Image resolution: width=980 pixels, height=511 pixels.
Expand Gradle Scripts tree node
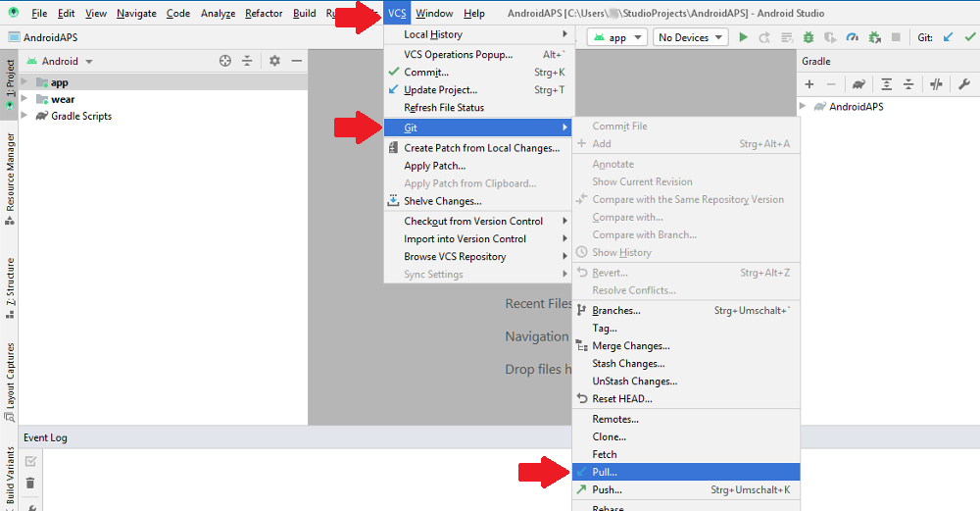point(24,116)
